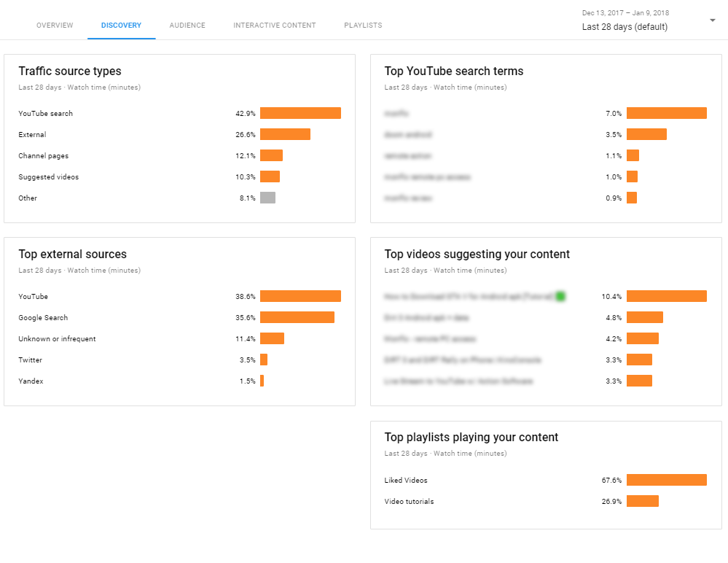
Task: Open the date range dropdown arrow
Action: pos(712,20)
